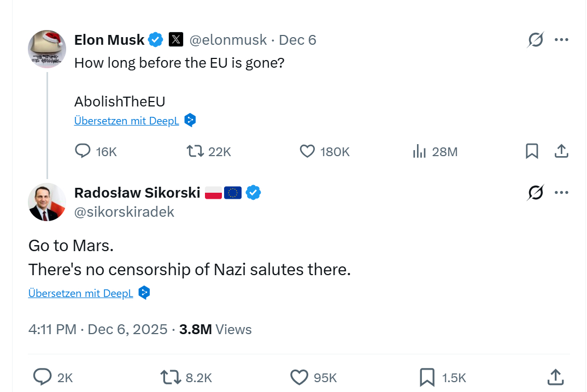
Task: Translate Sikorski's post with DeepL
Action: pos(80,293)
